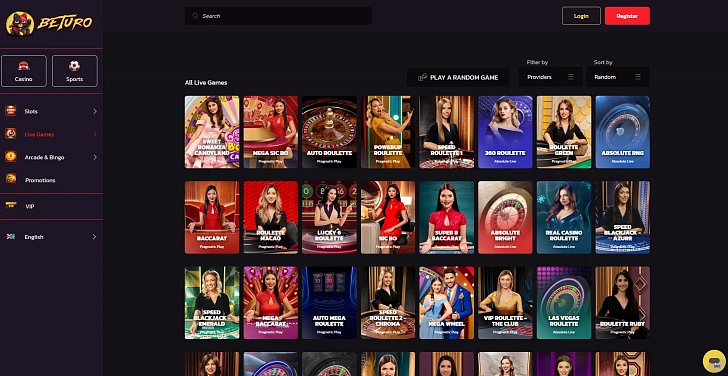Image resolution: width=728 pixels, height=376 pixels.
Task: Click the Login button
Action: point(581,16)
